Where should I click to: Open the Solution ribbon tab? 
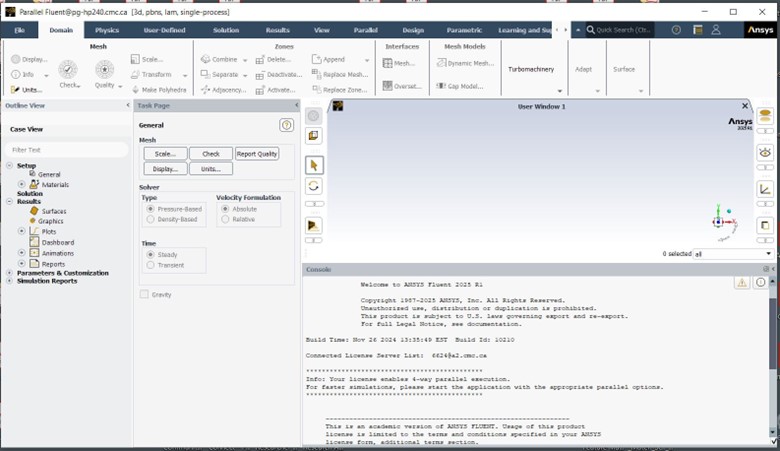[226, 30]
